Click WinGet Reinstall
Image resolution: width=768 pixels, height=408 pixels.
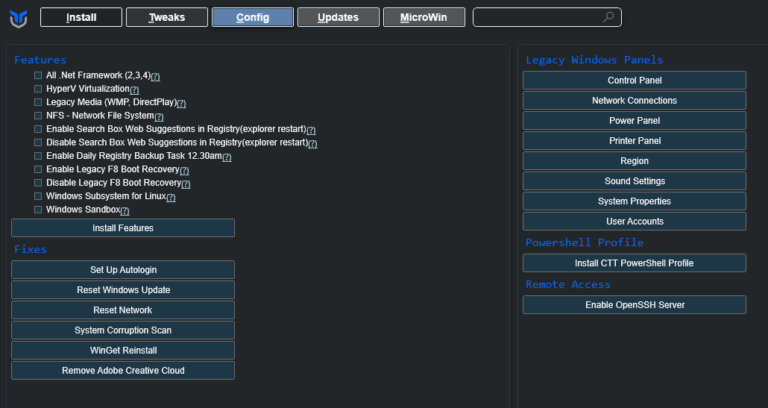[x=123, y=350]
